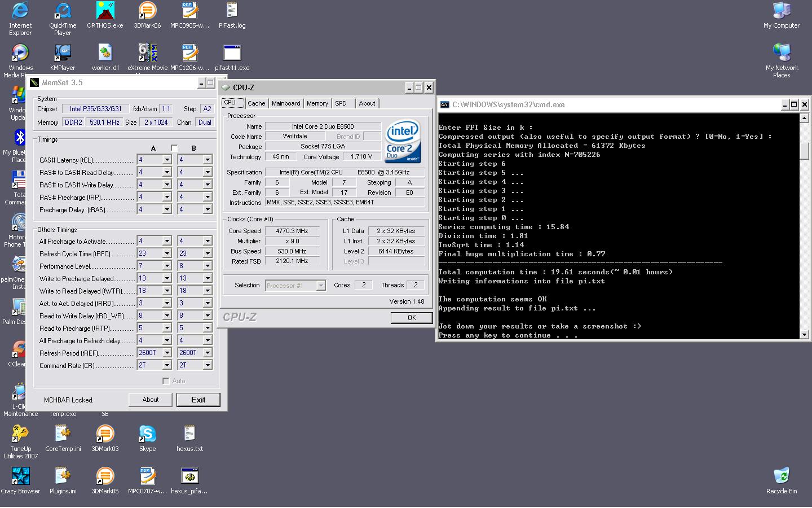This screenshot has width=812, height=508.
Task: Open Command Rate (CR) channel B dropdown
Action: tap(208, 365)
